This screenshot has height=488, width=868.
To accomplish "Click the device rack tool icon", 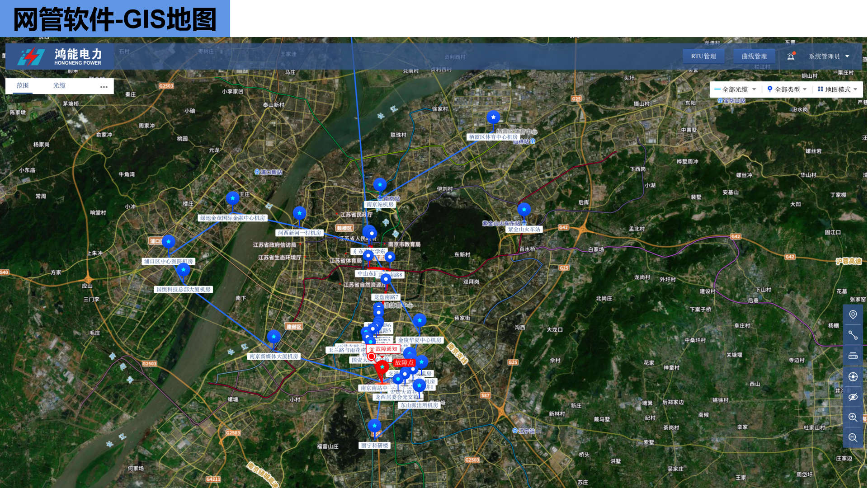I will pyautogui.click(x=853, y=356).
